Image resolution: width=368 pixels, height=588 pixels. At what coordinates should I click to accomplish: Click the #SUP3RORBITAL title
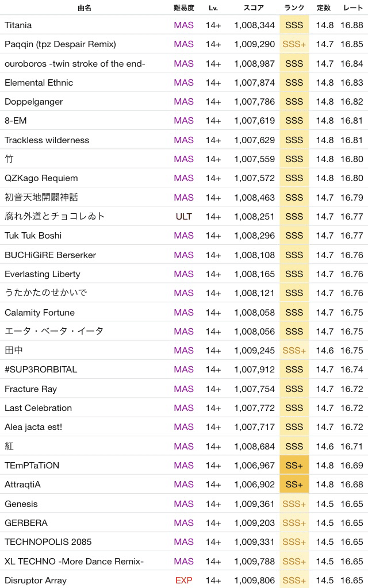coord(41,370)
